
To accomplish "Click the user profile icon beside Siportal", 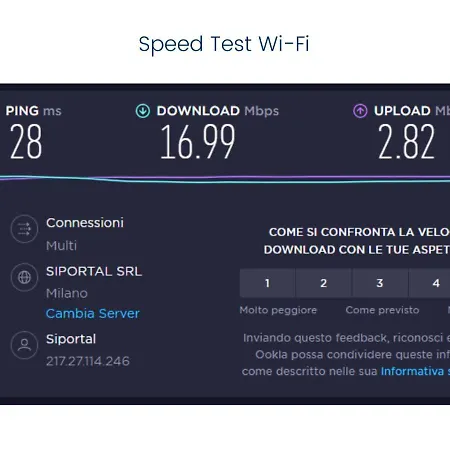I will click(24, 345).
